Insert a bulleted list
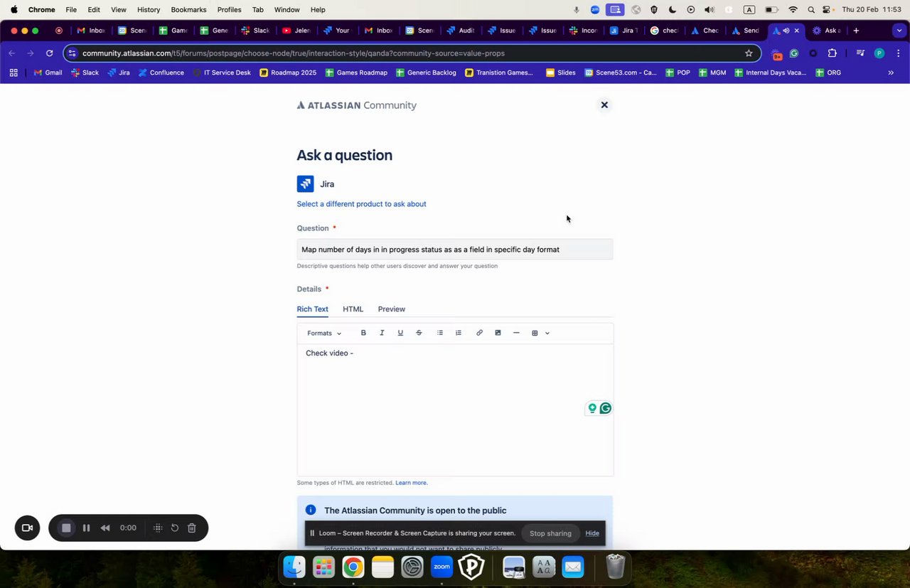This screenshot has width=910, height=588. pyautogui.click(x=440, y=333)
